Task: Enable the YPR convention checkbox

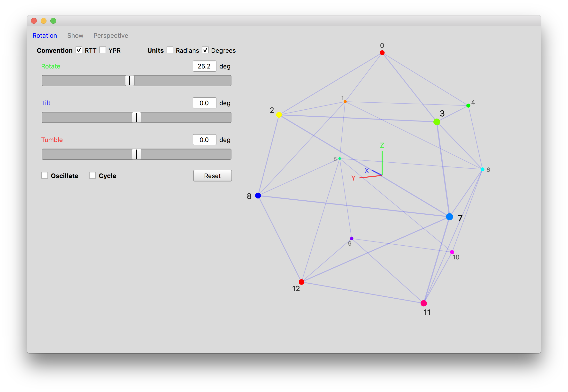Action: click(103, 50)
